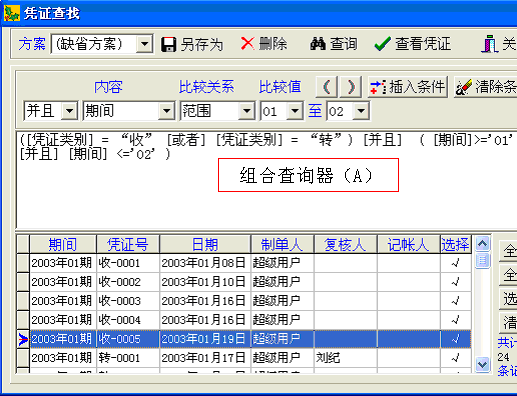This screenshot has height=396, width=517.
Task: Click the 凭证查找 window title icon
Action: click(12, 14)
